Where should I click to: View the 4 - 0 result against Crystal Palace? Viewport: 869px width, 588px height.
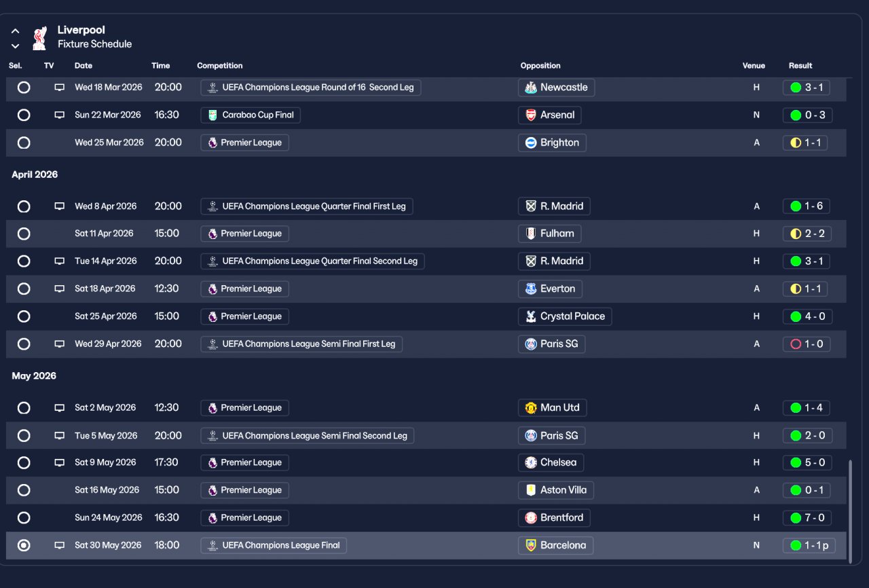pyautogui.click(x=808, y=316)
